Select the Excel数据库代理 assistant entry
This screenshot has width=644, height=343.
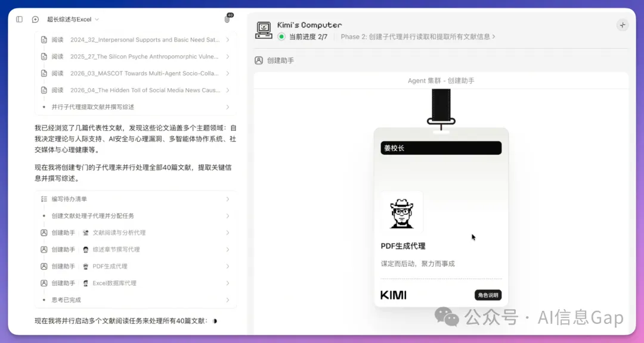coord(135,283)
